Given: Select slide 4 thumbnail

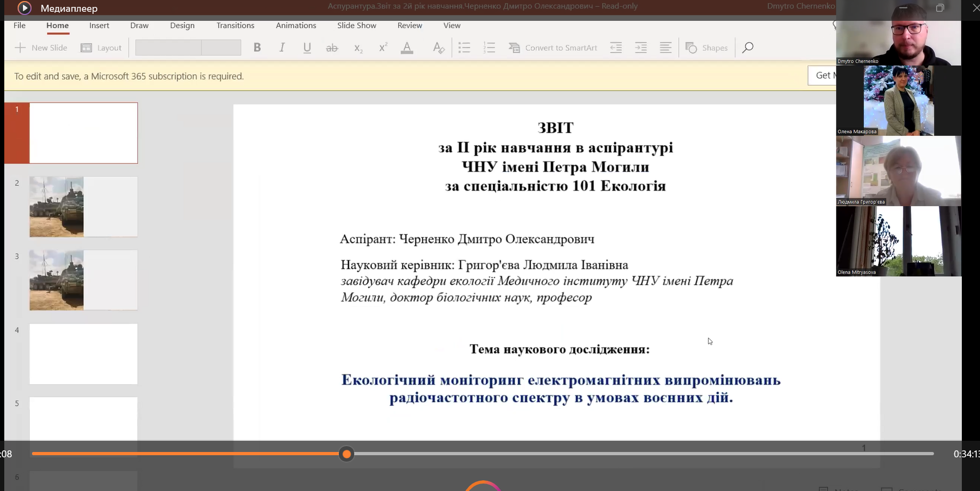Looking at the screenshot, I should pos(83,354).
